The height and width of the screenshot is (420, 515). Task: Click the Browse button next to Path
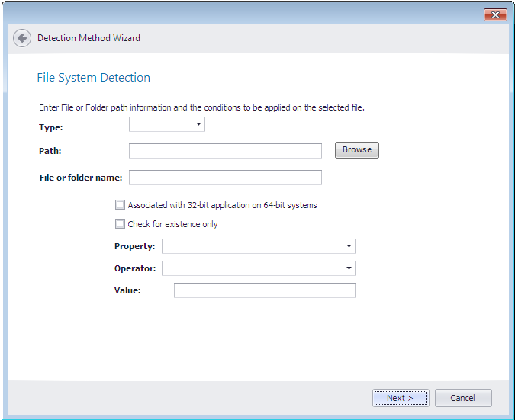pos(356,150)
